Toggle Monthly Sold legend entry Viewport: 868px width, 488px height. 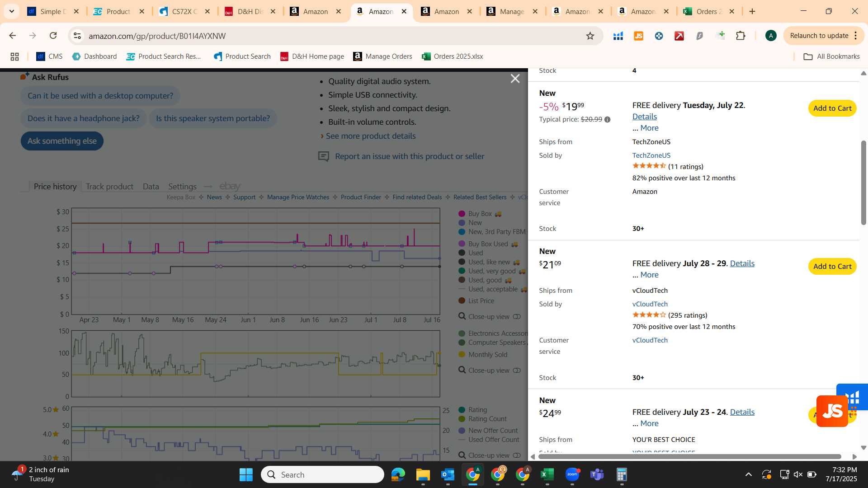[483, 355]
